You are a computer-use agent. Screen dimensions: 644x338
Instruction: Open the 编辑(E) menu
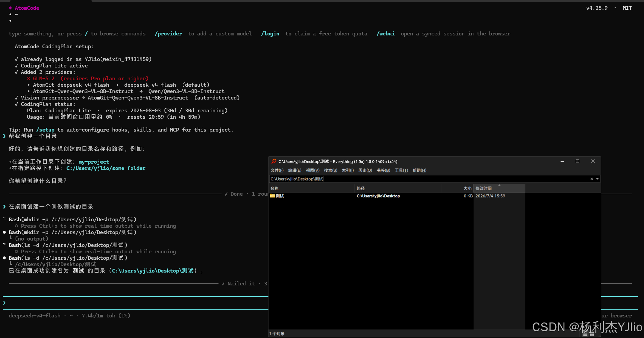click(294, 170)
